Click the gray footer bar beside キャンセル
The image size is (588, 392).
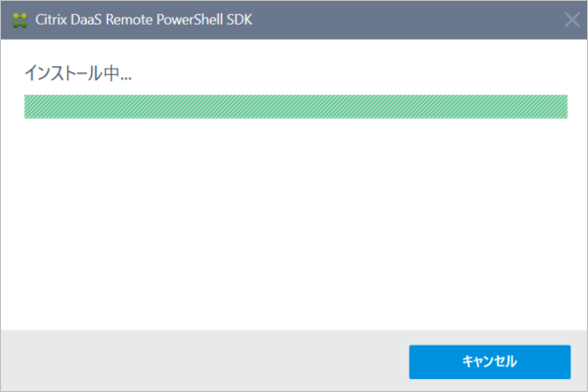pos(204,361)
